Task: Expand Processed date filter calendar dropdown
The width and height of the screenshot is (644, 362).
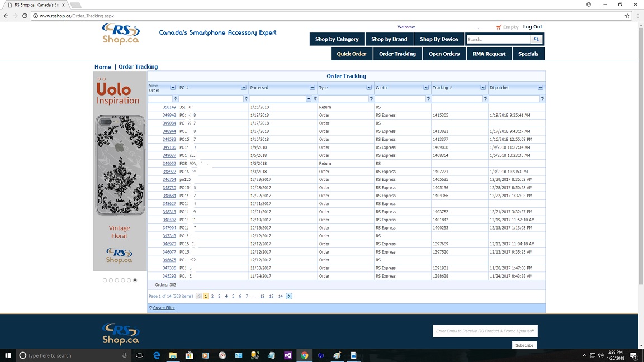Action: pyautogui.click(x=309, y=98)
